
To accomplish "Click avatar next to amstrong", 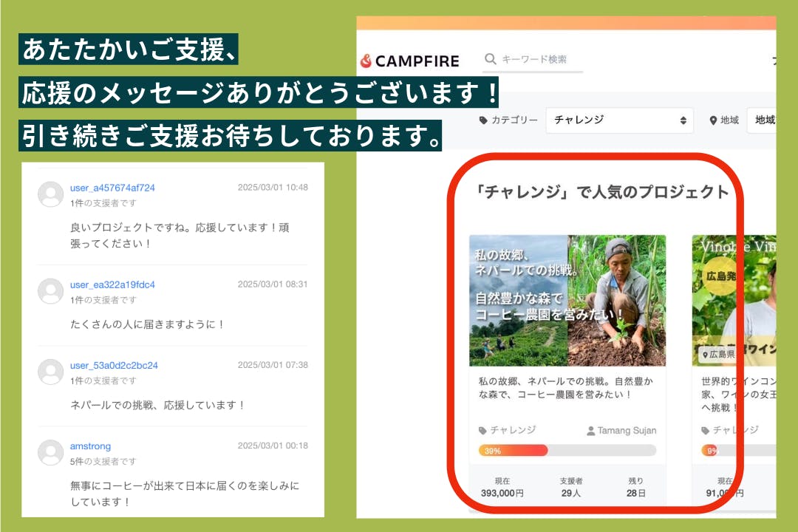I will point(50,452).
